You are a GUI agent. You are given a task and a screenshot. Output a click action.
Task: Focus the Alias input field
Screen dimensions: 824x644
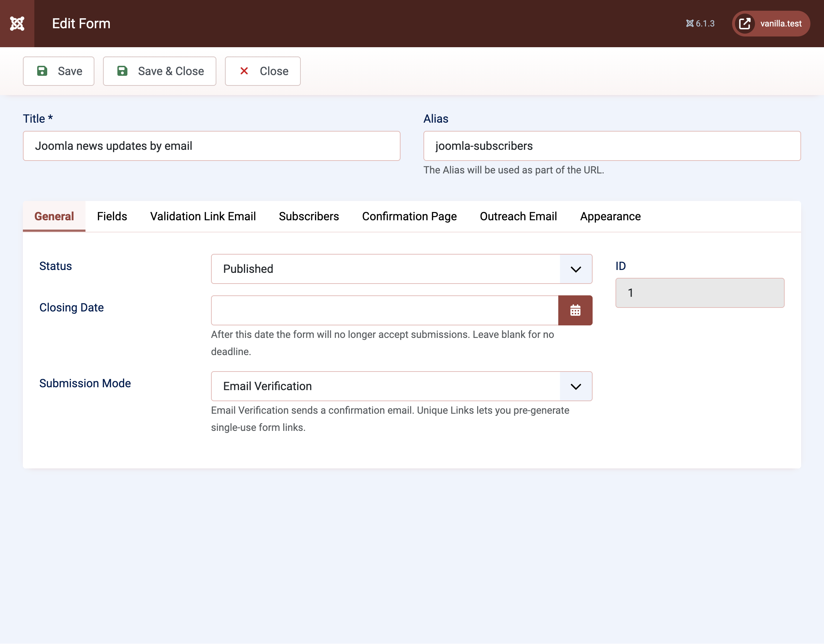coord(612,146)
